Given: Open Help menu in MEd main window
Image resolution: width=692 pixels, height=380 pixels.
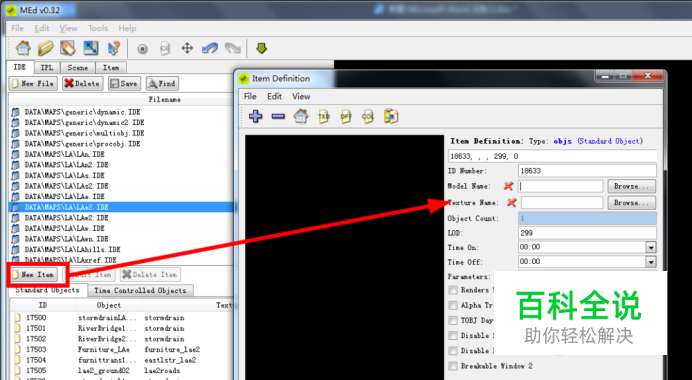Looking at the screenshot, I should (x=127, y=28).
